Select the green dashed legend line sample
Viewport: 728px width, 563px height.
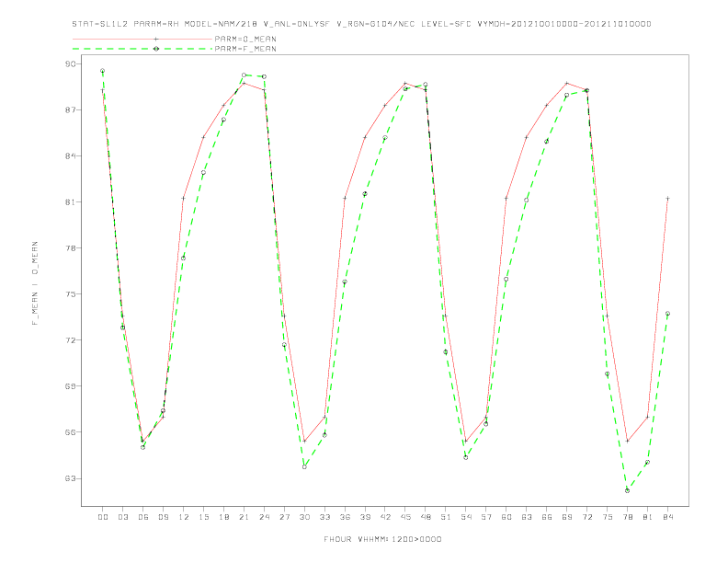[x=142, y=49]
